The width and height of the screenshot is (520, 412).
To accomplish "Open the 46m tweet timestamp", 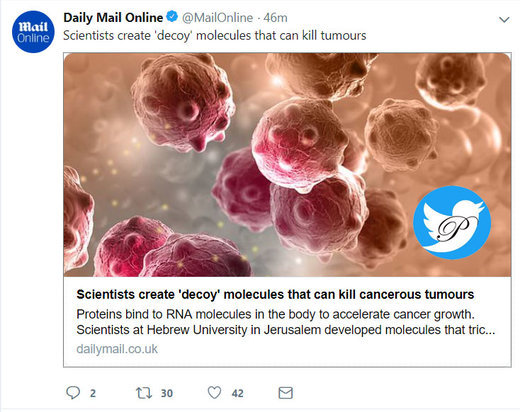I will pyautogui.click(x=275, y=17).
